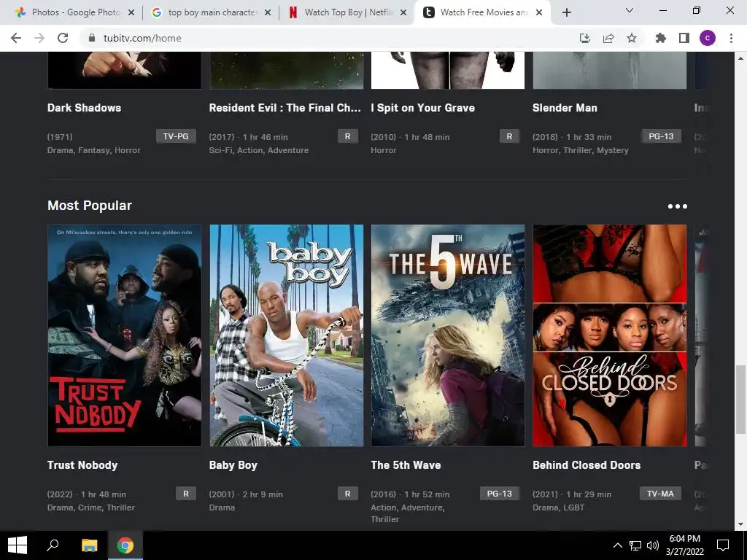Click the Trust Nobody title link
Viewport: 747px width, 560px height.
[x=82, y=465]
